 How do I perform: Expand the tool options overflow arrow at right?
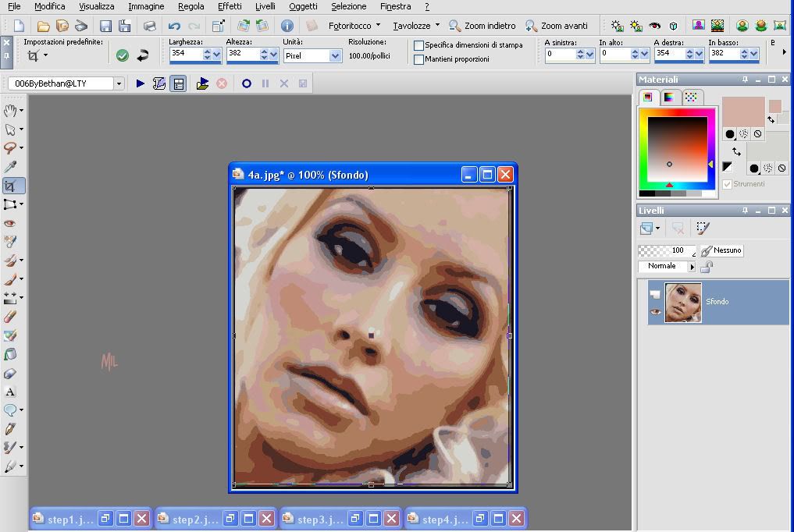pos(785,51)
